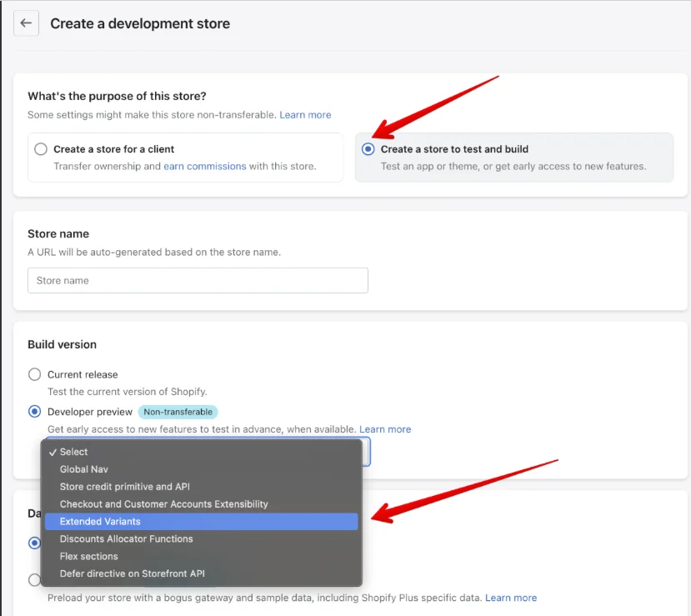Open Learn more link about Shopify Plus data
This screenshot has width=691, height=616.
click(511, 598)
